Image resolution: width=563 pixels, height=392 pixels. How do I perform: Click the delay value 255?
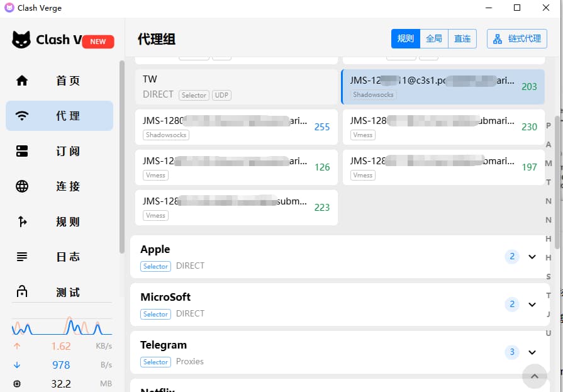pos(322,127)
